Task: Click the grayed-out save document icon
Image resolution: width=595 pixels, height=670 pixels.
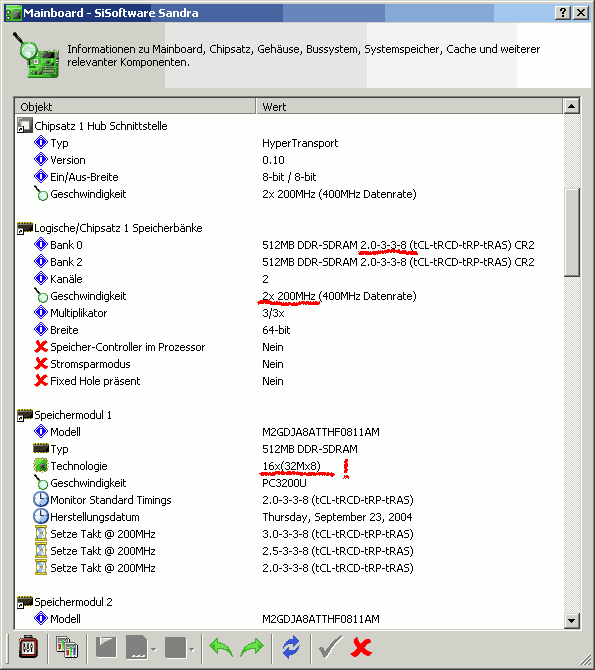Action: point(106,647)
